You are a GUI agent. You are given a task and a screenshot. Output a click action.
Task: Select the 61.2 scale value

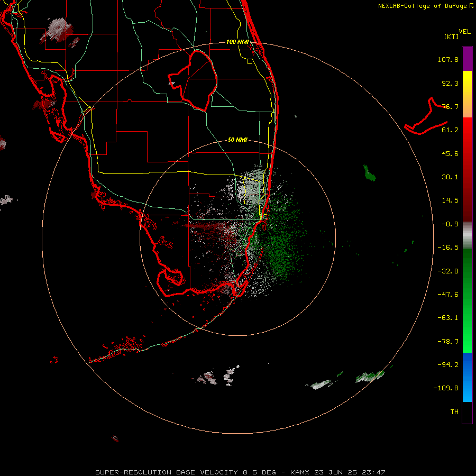(x=450, y=130)
